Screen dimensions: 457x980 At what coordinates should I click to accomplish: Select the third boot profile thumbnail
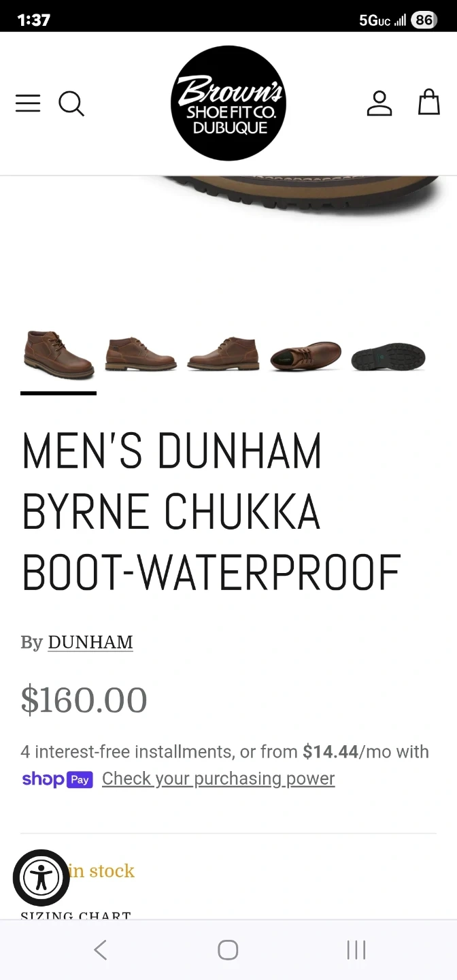tap(223, 354)
